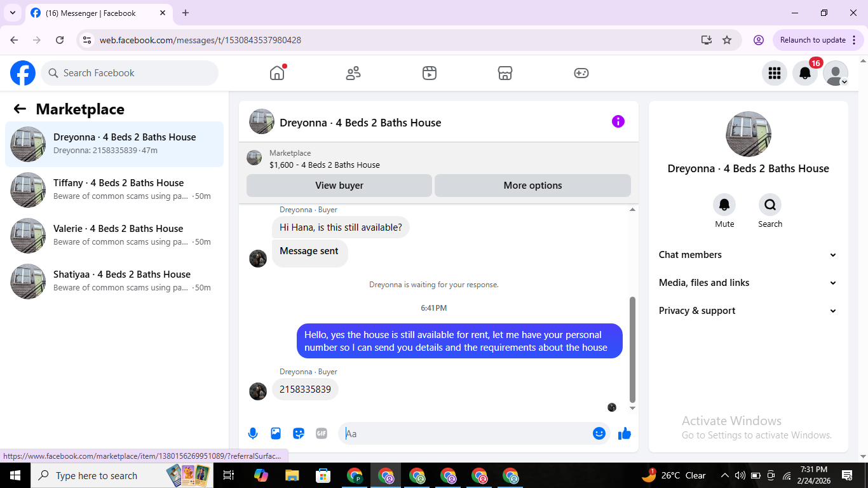This screenshot has width=868, height=488.
Task: Go back using the Marketplace arrow
Action: (20, 109)
